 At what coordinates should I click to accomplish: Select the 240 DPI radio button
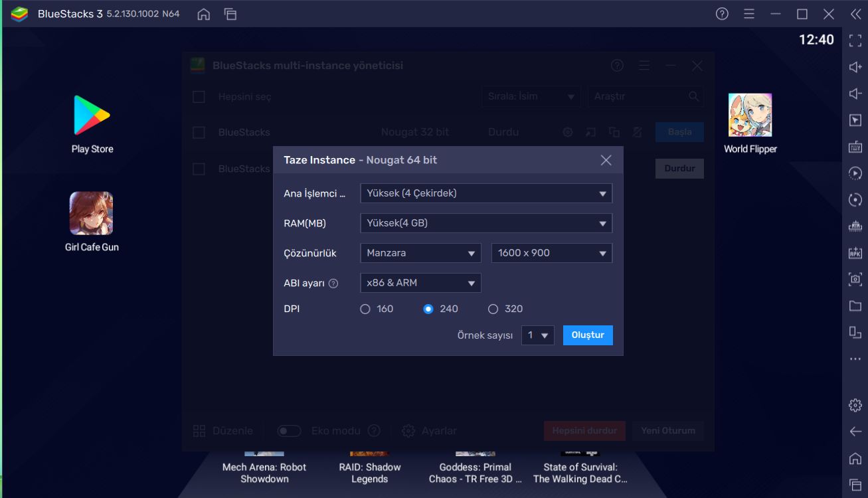pos(428,309)
